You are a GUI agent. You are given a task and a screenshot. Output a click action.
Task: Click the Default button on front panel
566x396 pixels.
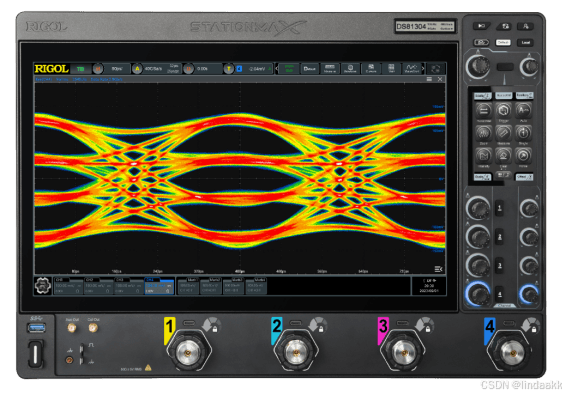503,43
